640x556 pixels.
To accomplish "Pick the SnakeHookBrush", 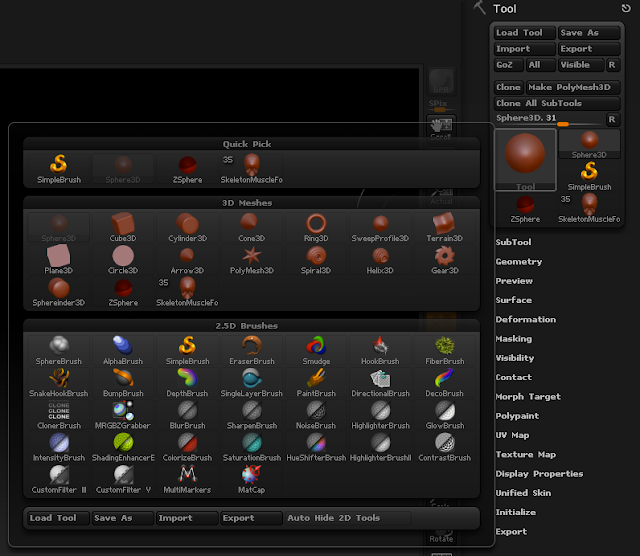I will pyautogui.click(x=59, y=383).
